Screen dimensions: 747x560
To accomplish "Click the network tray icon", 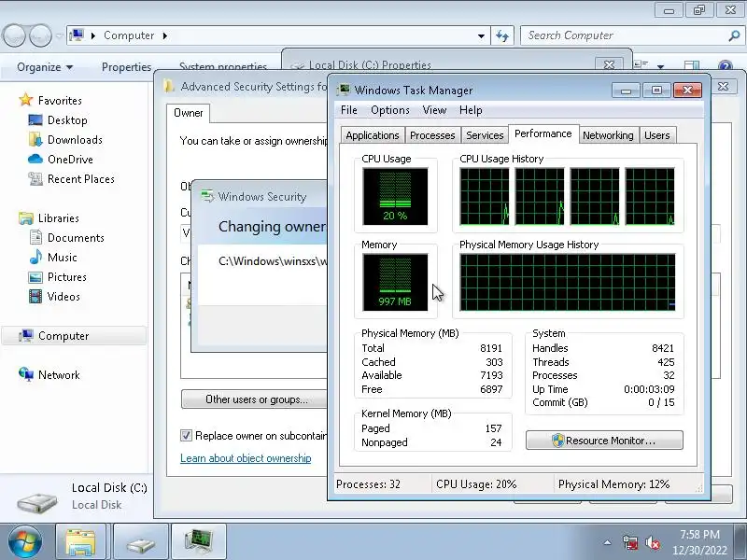I will [x=630, y=542].
